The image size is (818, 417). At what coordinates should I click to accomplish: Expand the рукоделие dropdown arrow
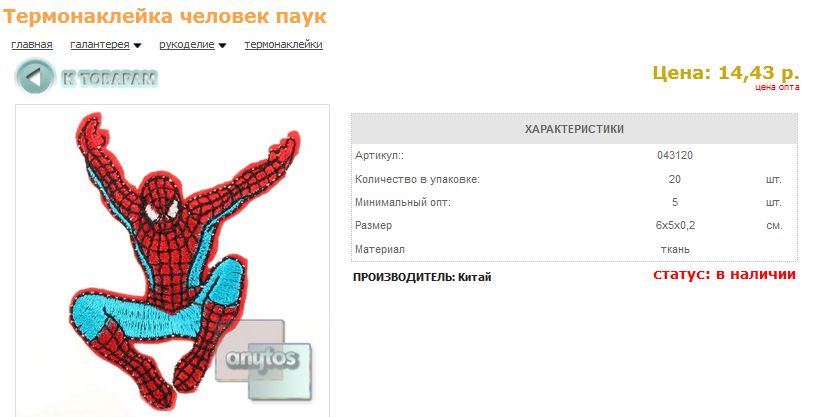(x=222, y=45)
